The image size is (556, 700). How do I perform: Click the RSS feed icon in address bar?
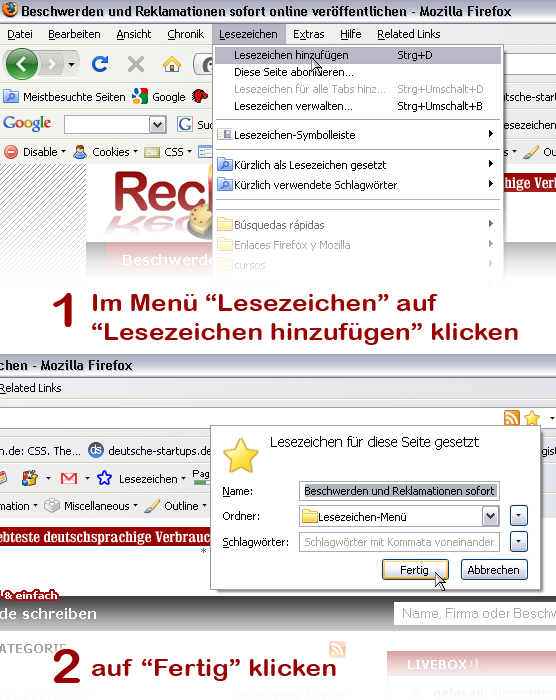coord(512,418)
